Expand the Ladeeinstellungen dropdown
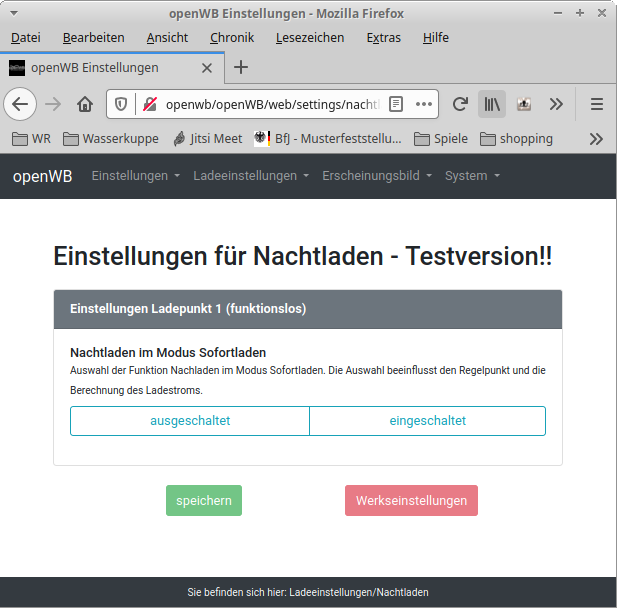 click(251, 176)
